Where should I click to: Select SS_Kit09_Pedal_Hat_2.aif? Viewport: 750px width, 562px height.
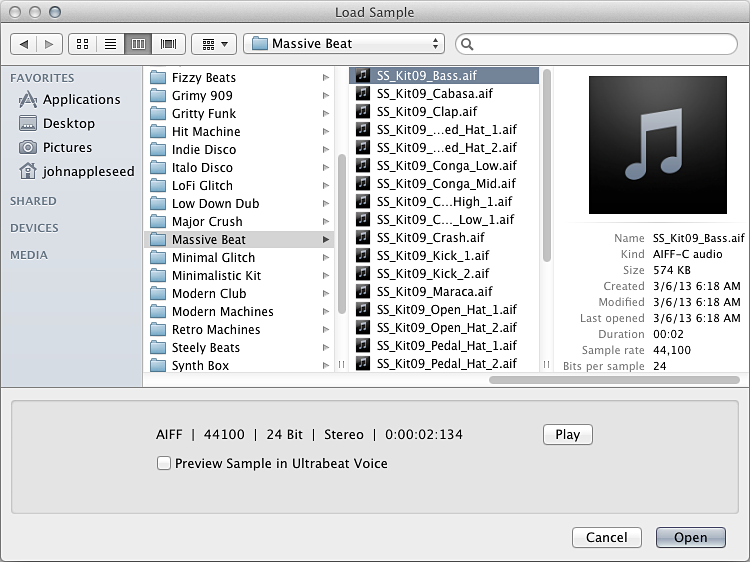click(444, 364)
